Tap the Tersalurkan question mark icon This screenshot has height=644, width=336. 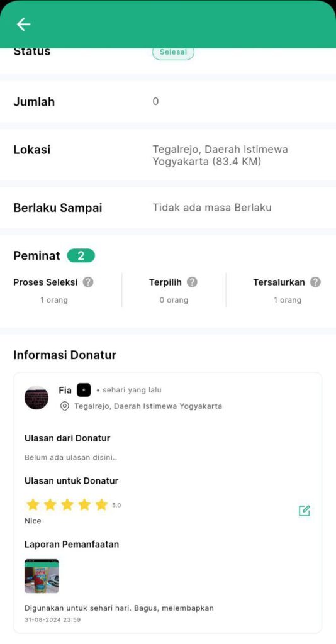315,282
